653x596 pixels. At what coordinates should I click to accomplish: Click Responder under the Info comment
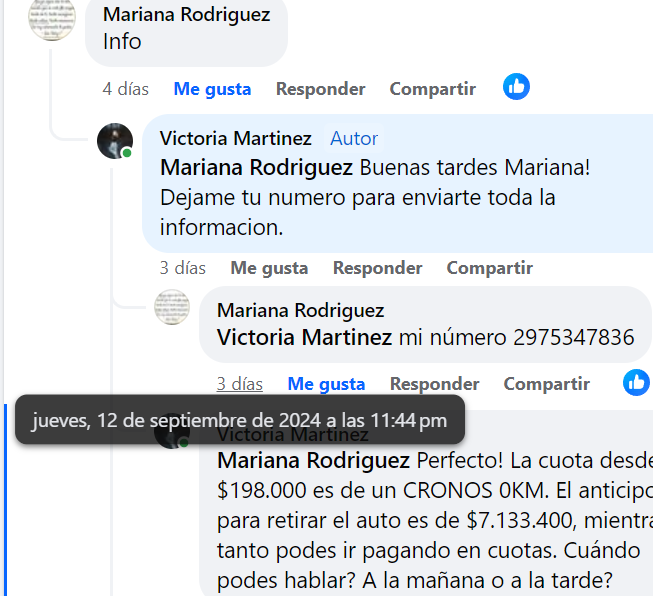click(321, 89)
